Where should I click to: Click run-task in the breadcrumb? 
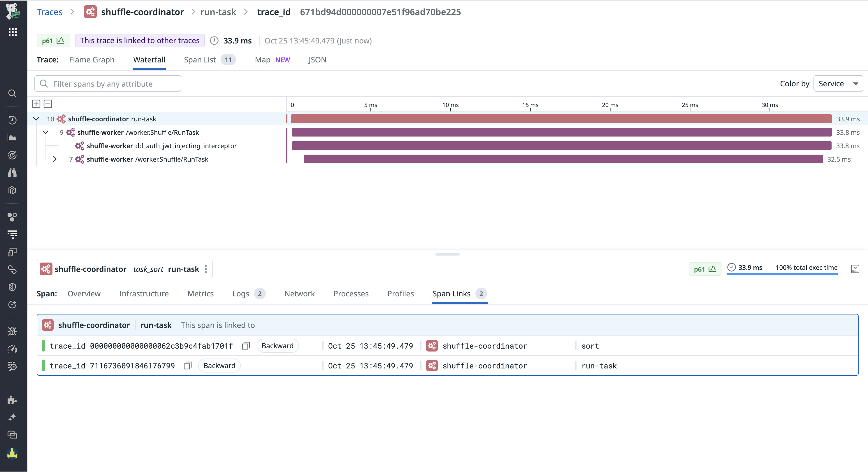point(218,12)
